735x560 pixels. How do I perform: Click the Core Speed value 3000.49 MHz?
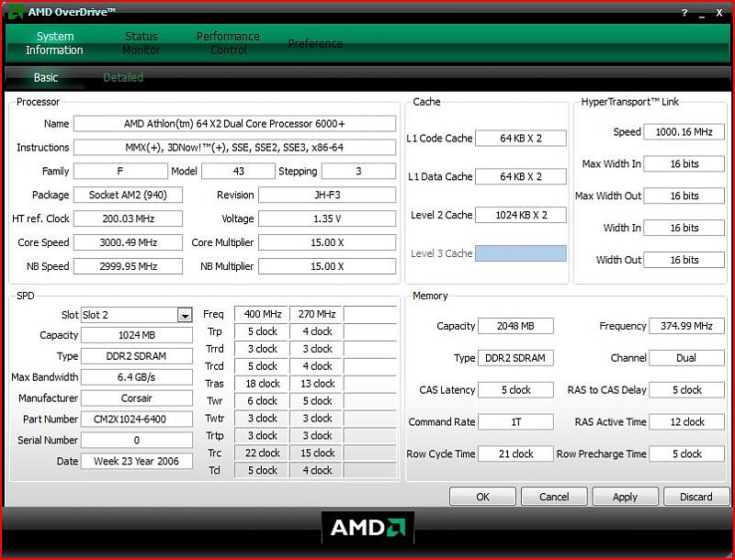point(128,242)
